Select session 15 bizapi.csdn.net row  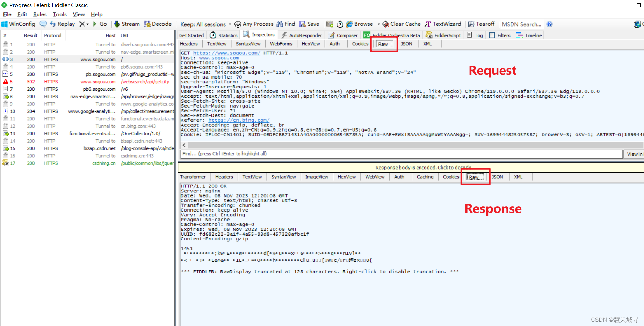point(87,148)
